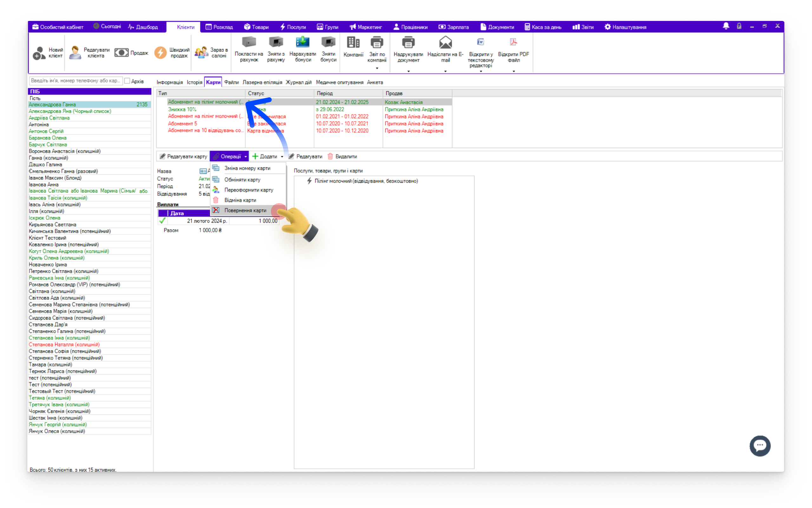Open Компанії building icon
812x508 pixels.
point(353,42)
